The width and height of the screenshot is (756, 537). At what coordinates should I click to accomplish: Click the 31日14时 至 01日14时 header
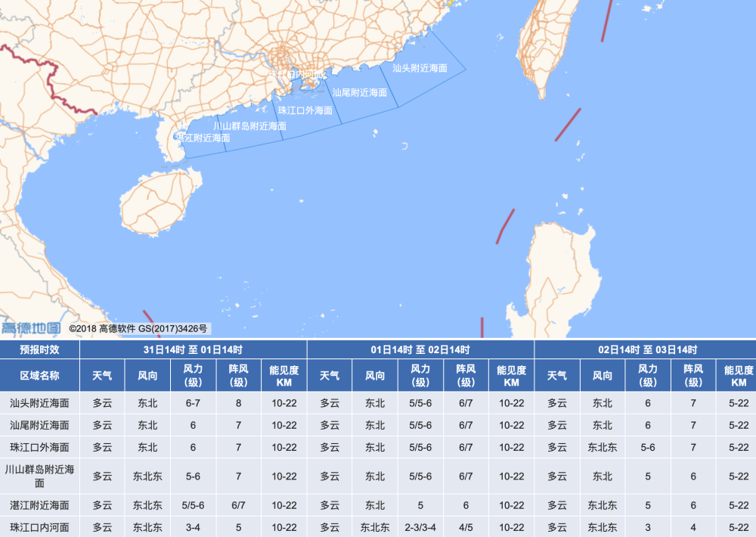point(193,349)
